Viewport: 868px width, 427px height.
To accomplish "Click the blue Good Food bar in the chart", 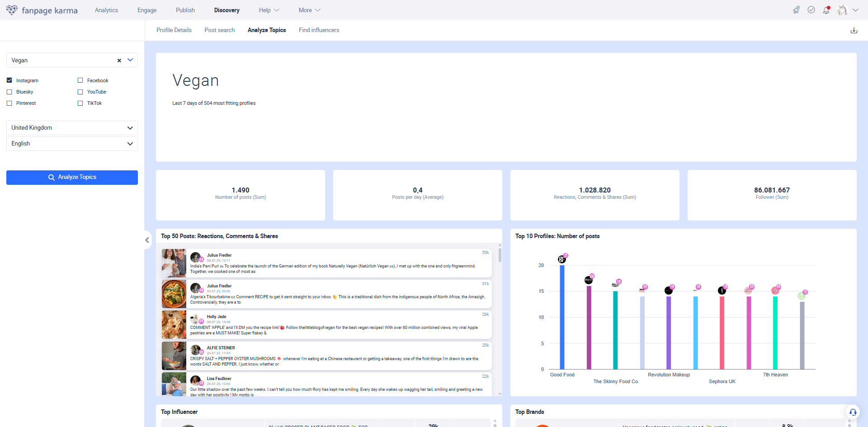I will [x=562, y=317].
